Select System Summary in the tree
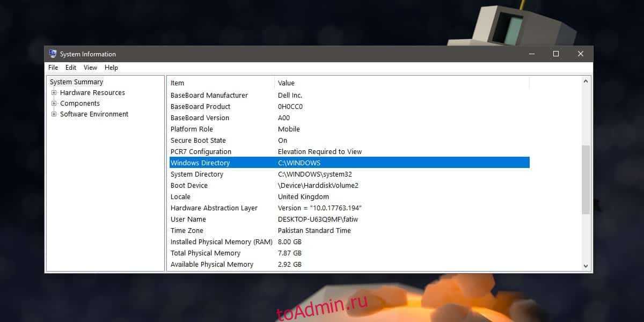The height and width of the screenshot is (322, 644). click(x=76, y=82)
